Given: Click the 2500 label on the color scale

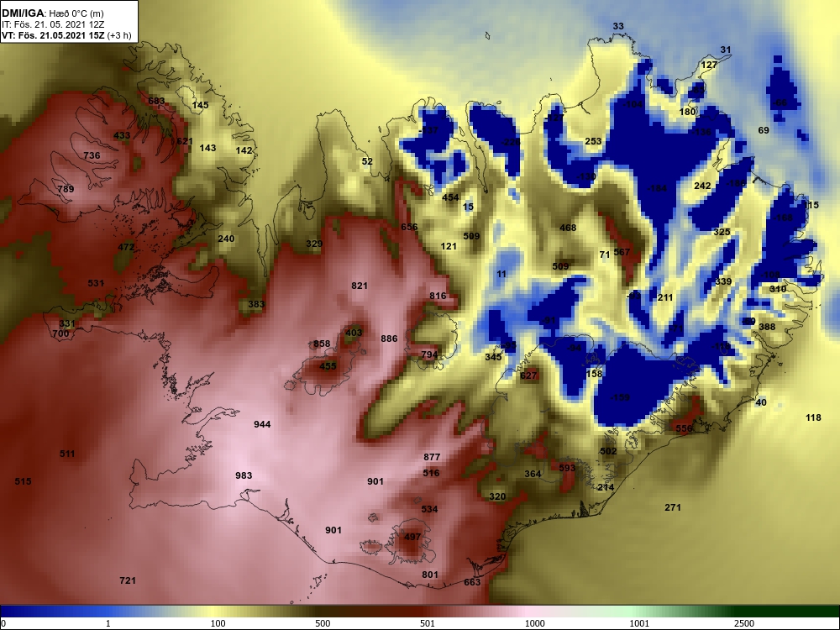Looking at the screenshot, I should [744, 623].
